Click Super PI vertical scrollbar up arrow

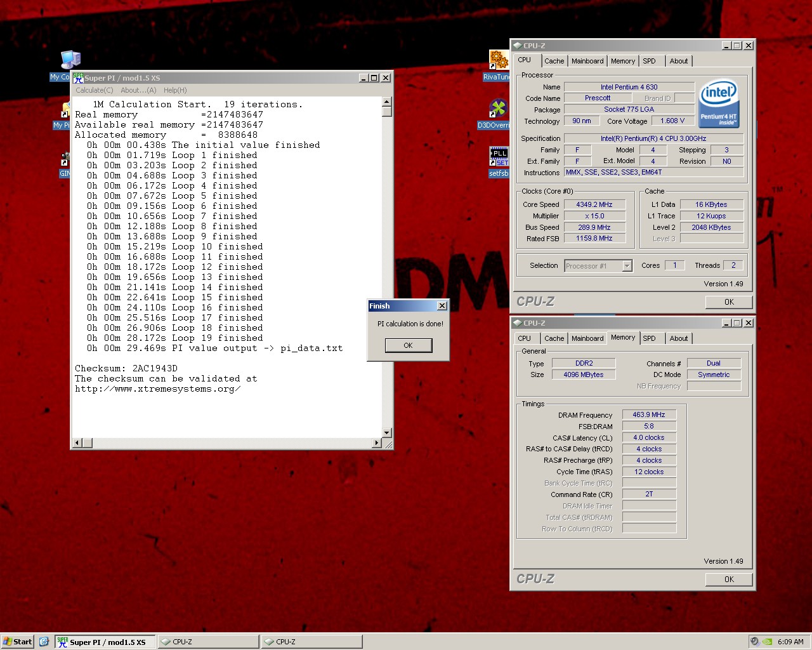pyautogui.click(x=387, y=102)
